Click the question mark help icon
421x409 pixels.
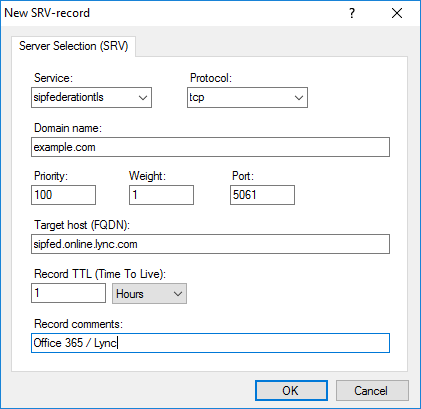tap(352, 13)
